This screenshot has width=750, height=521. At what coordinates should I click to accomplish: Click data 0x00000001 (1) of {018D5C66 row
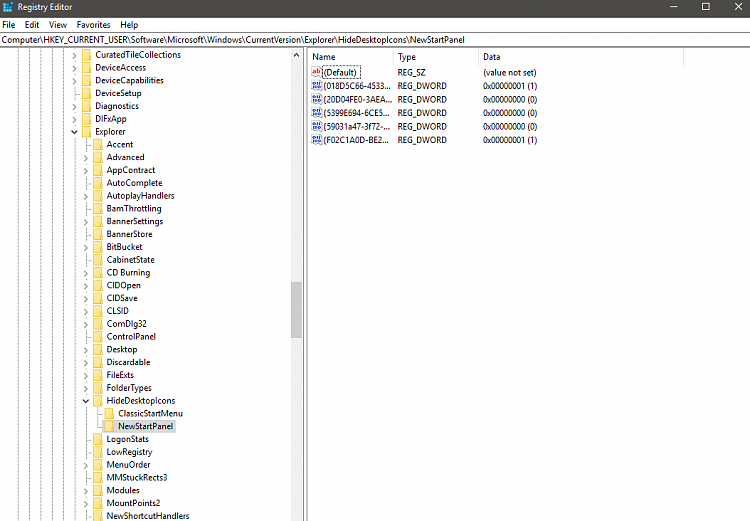coord(510,86)
